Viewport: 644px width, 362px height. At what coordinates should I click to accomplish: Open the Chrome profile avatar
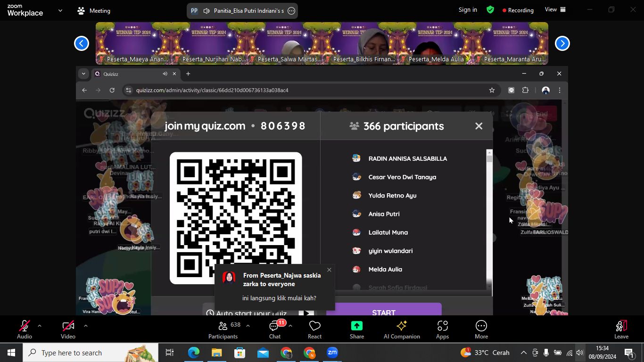click(x=546, y=90)
